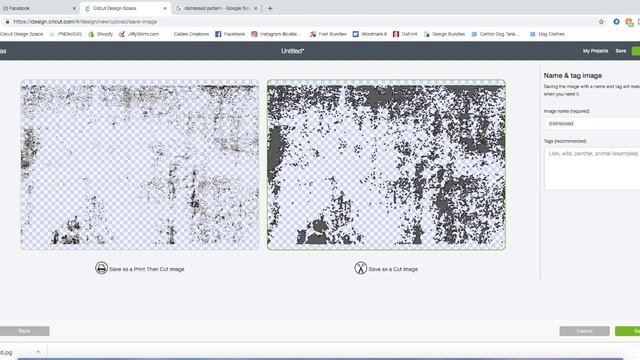Open the Design Bundles bookmark

coord(444,34)
